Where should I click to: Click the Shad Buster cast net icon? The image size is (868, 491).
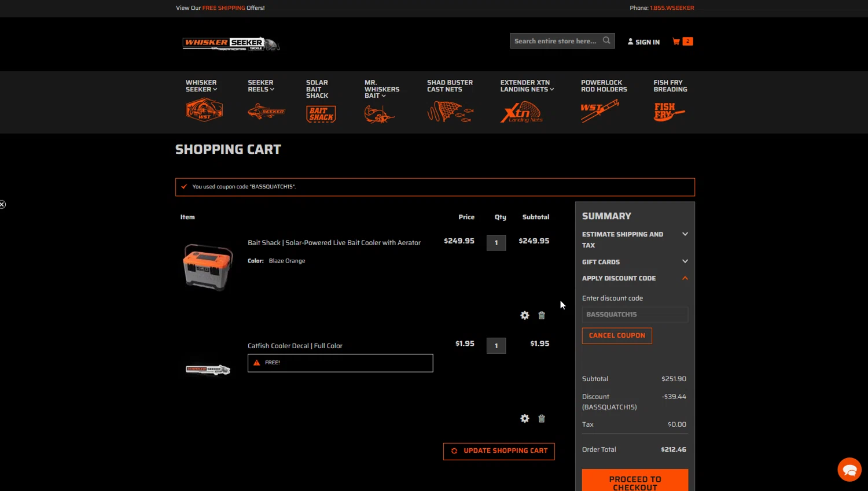[x=450, y=111]
